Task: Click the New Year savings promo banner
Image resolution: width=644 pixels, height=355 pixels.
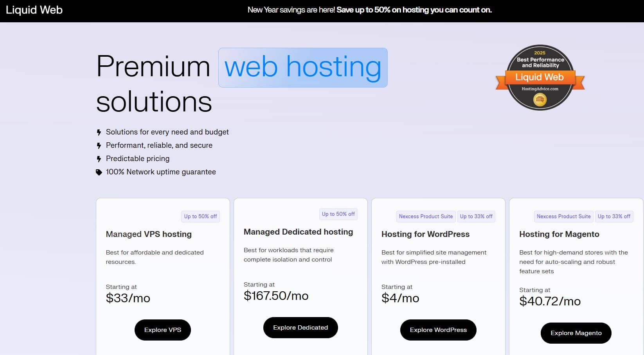Action: [x=369, y=10]
